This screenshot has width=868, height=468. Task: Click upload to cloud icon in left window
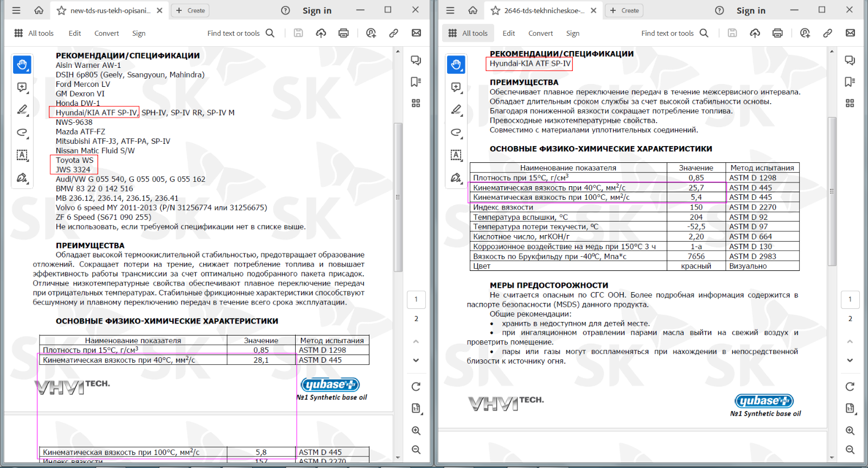(x=321, y=33)
